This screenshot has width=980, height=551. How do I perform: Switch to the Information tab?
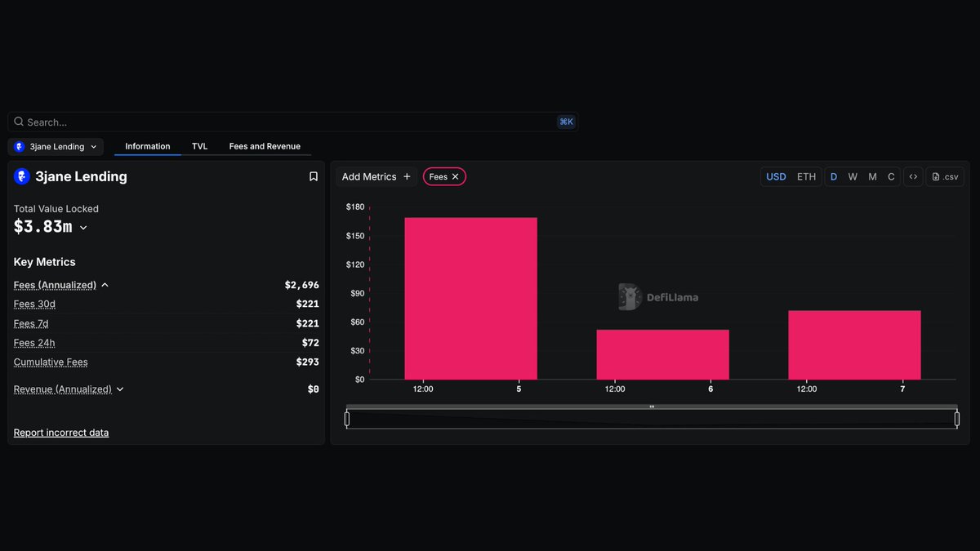(x=148, y=146)
